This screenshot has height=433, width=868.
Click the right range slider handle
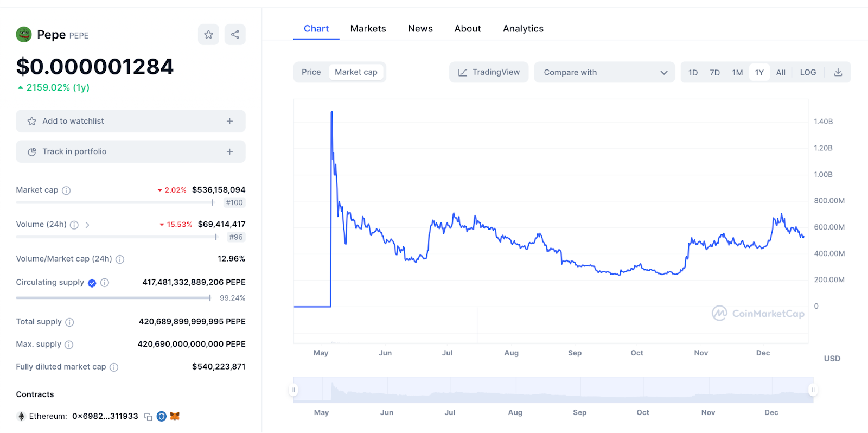pyautogui.click(x=813, y=390)
